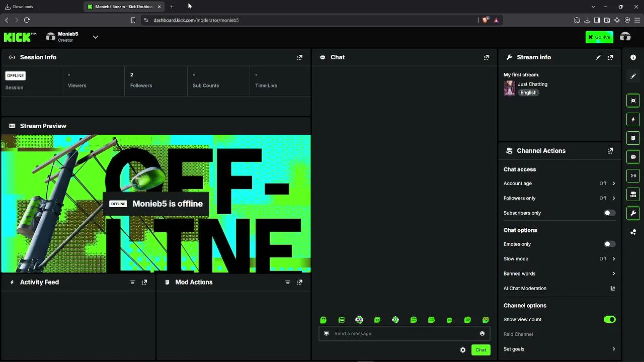This screenshot has height=362, width=644.
Task: Pop out the Channel Actions panel
Action: coord(610,151)
